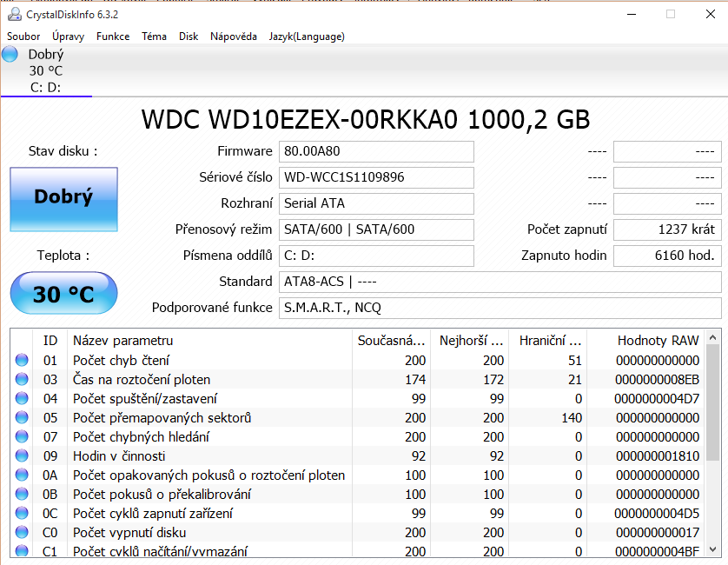Click the status orb for Hodin v činnosti
Image resolution: width=728 pixels, height=565 pixels.
click(x=22, y=455)
